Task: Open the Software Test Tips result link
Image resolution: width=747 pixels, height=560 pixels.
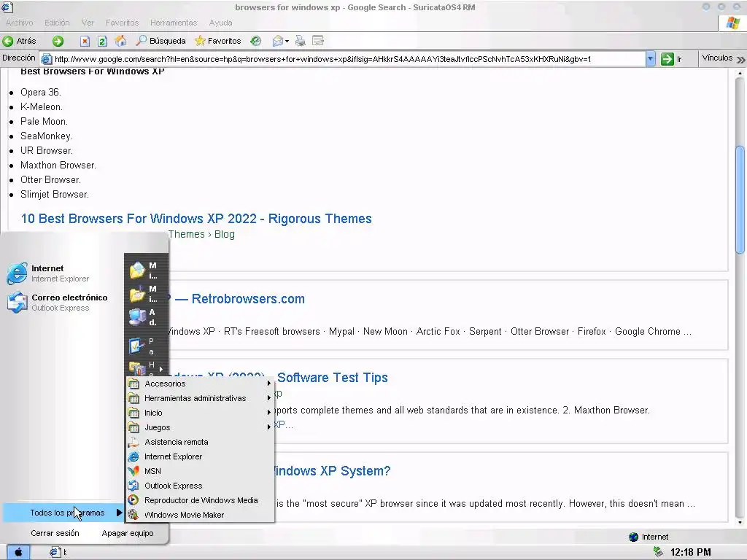Action: tap(333, 378)
